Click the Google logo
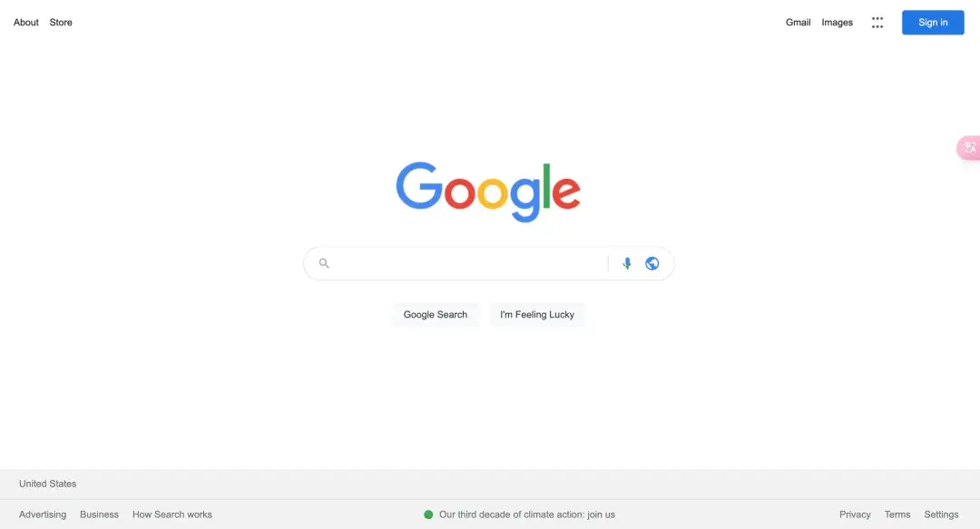The width and height of the screenshot is (980, 529). [488, 192]
